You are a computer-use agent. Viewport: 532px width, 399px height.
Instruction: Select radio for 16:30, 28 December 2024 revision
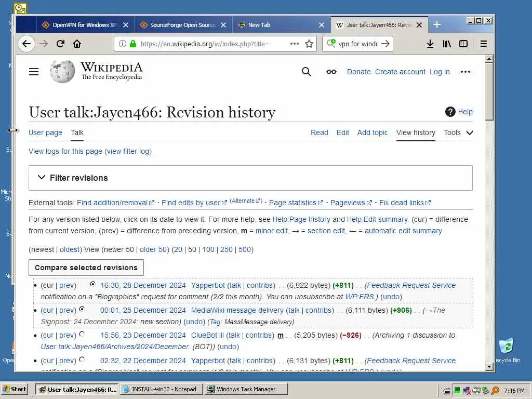[x=92, y=284]
